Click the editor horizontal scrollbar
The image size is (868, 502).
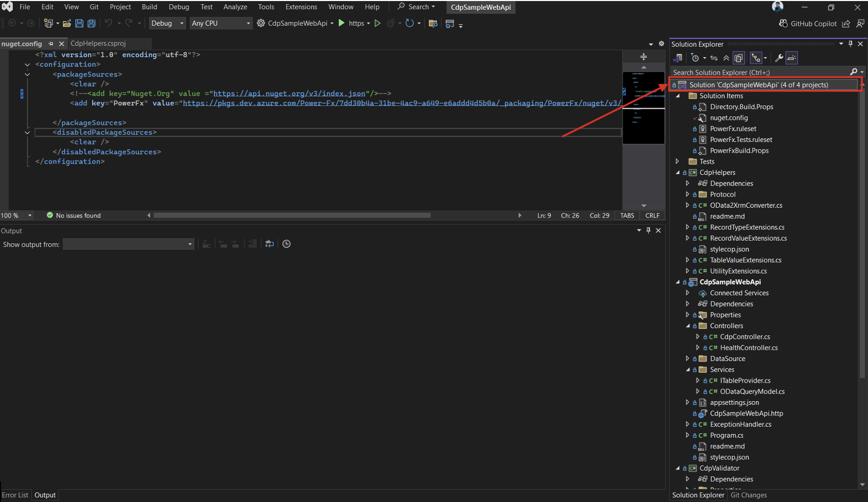(x=292, y=216)
